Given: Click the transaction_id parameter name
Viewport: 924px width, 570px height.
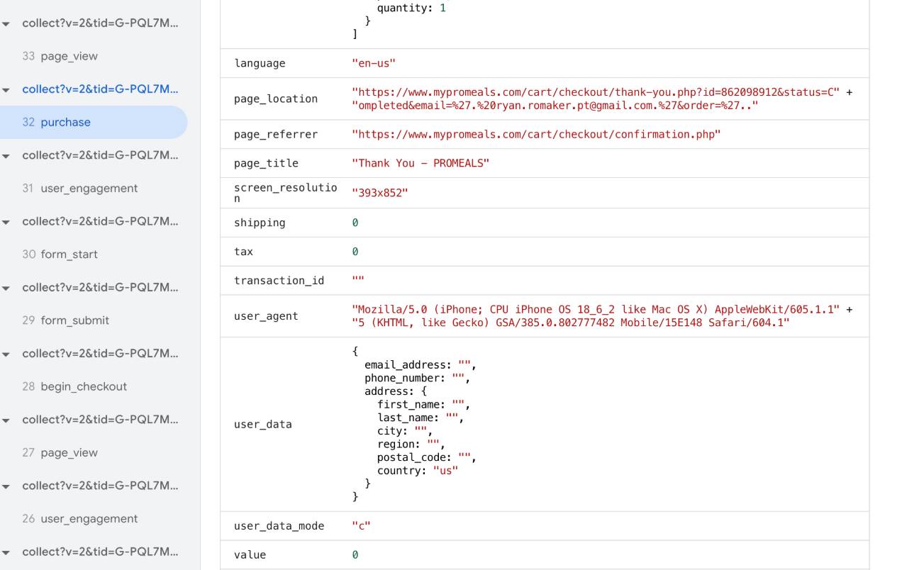Looking at the screenshot, I should [x=279, y=281].
